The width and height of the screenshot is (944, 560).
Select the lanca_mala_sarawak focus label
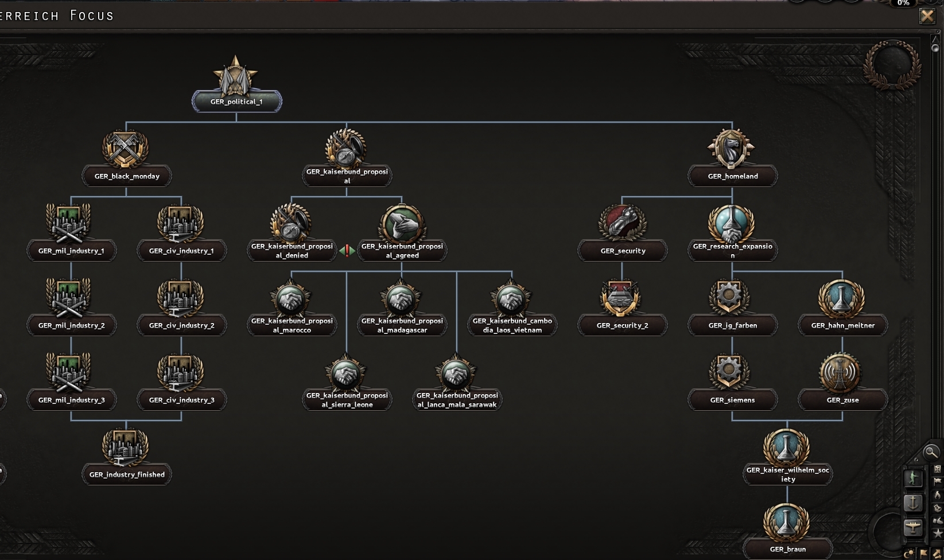[457, 400]
